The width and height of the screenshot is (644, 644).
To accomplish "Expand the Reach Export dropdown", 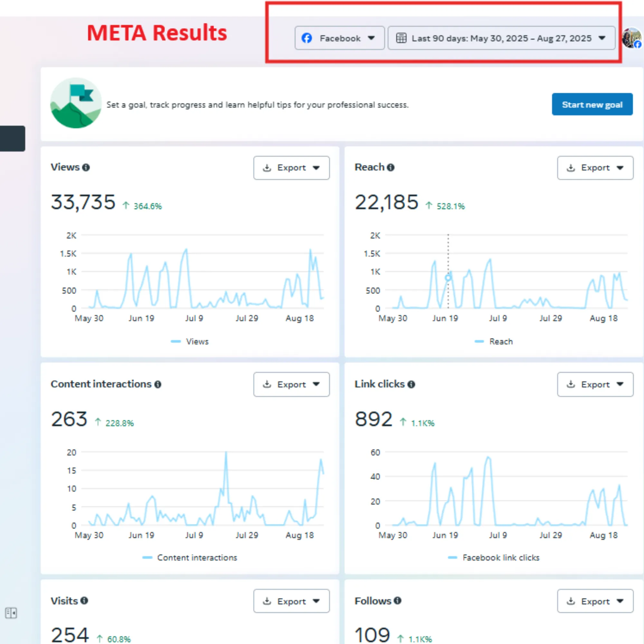I will tap(595, 168).
